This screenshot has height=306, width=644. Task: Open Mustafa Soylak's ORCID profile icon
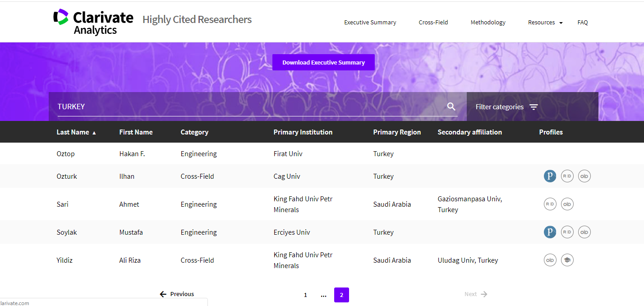[584, 232]
